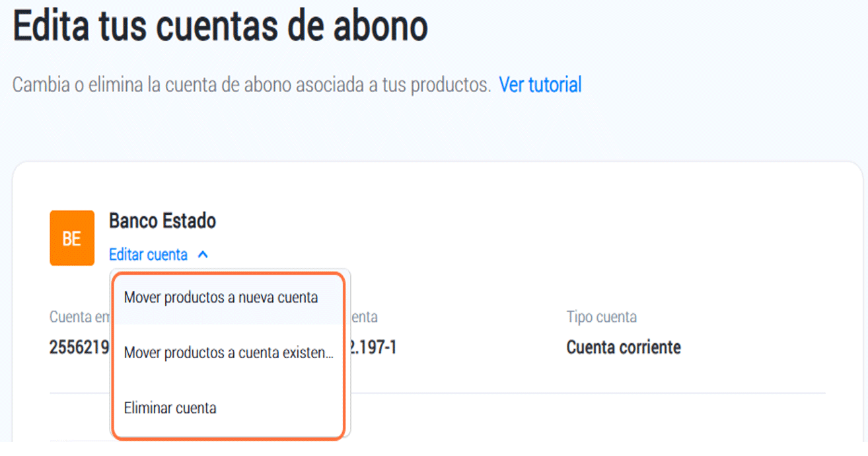Open the Ver tutorial link
This screenshot has width=868, height=456.
(540, 85)
